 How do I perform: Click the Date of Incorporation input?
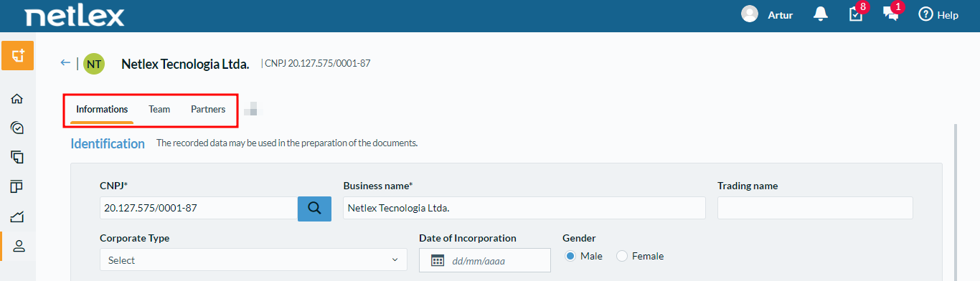click(x=485, y=260)
